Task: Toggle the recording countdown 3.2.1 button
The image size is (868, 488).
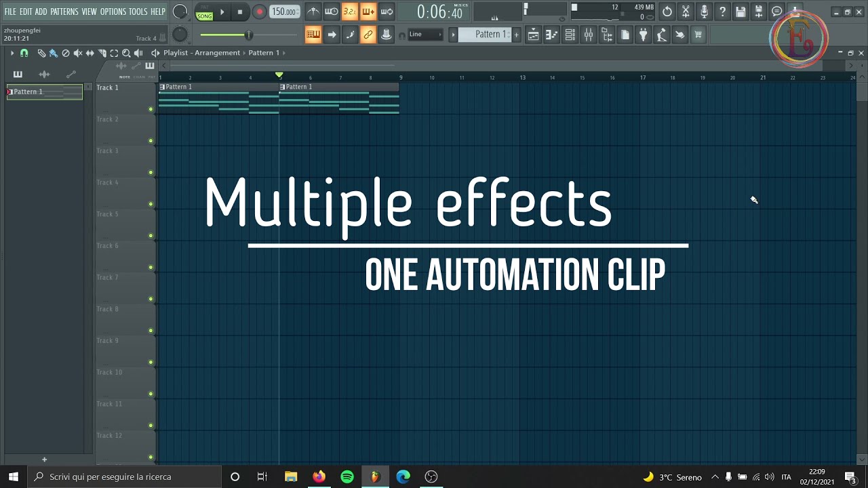Action: click(x=350, y=12)
